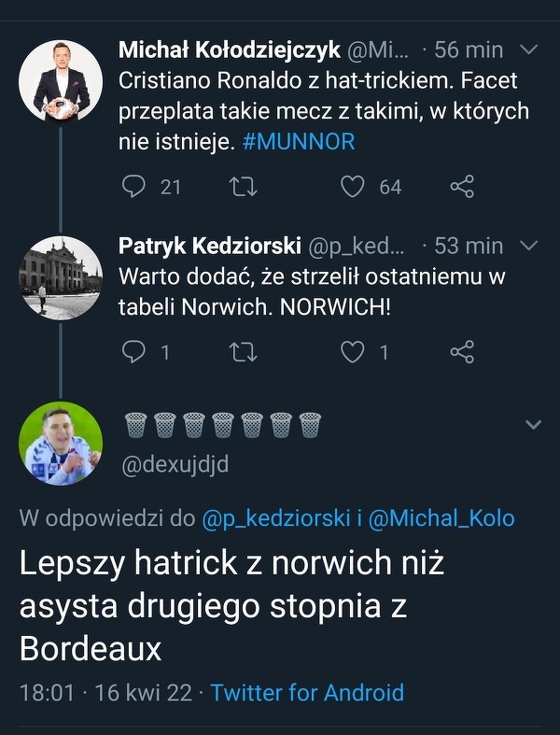This screenshot has height=735, width=560.
Task: Like Patryk Kedziorski's tweet
Action: [352, 352]
